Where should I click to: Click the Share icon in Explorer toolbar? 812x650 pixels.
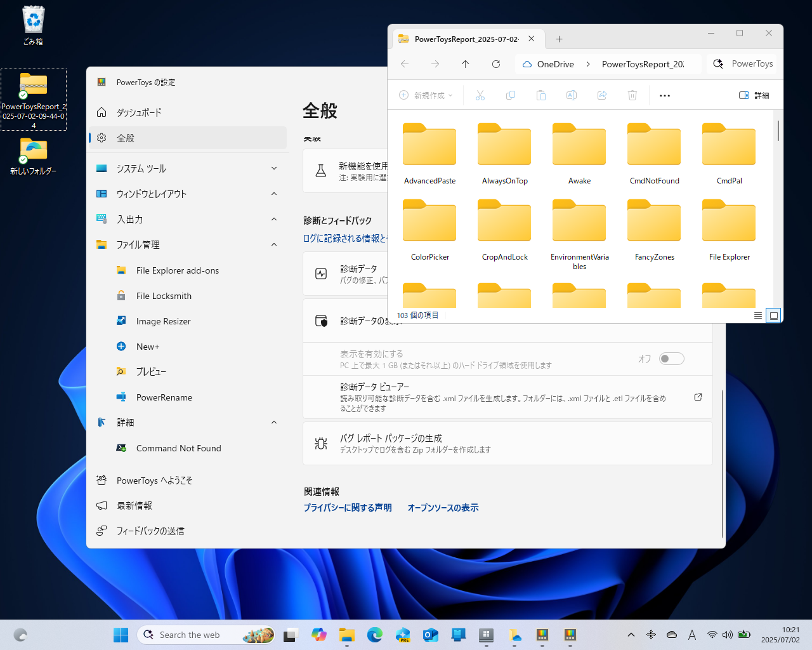coord(601,95)
